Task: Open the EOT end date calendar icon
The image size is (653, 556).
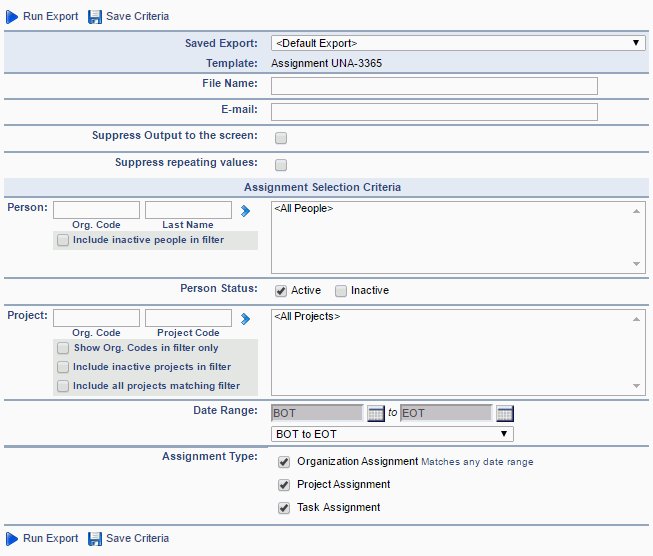Action: pyautogui.click(x=505, y=413)
